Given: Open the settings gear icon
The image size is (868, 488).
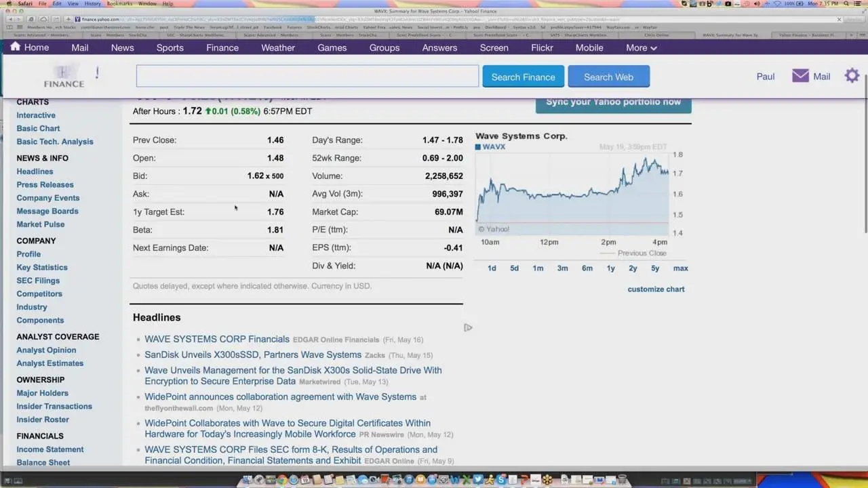Looking at the screenshot, I should (x=852, y=76).
